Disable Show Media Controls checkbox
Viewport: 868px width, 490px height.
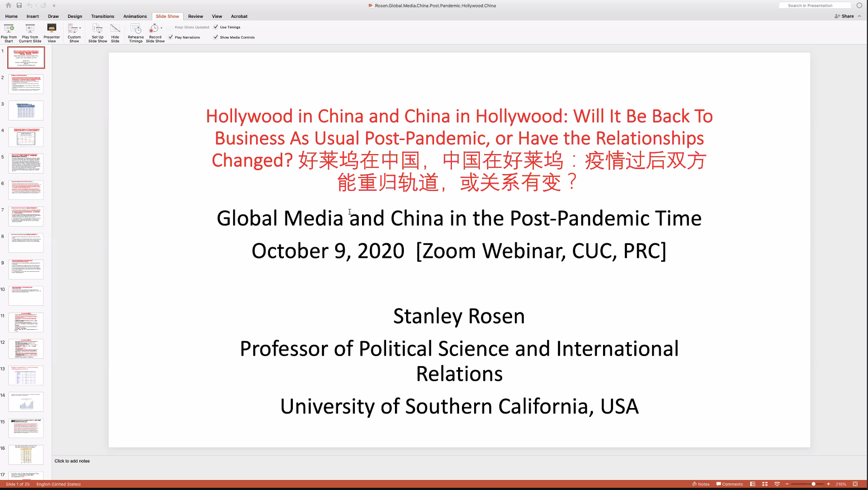[216, 37]
